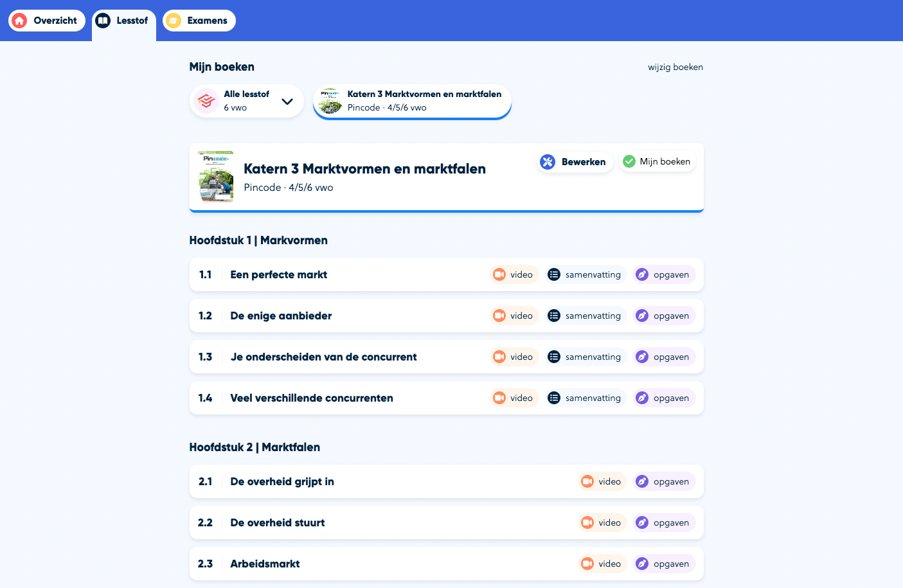Expand the Alle lesstof dropdown chevron
This screenshot has height=588, width=903.
[287, 102]
